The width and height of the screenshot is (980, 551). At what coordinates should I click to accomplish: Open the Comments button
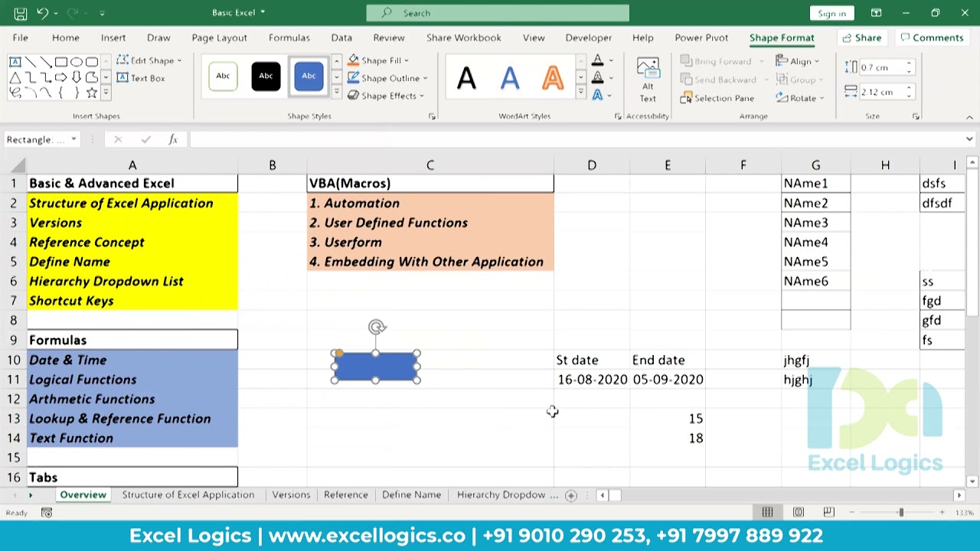pos(931,37)
